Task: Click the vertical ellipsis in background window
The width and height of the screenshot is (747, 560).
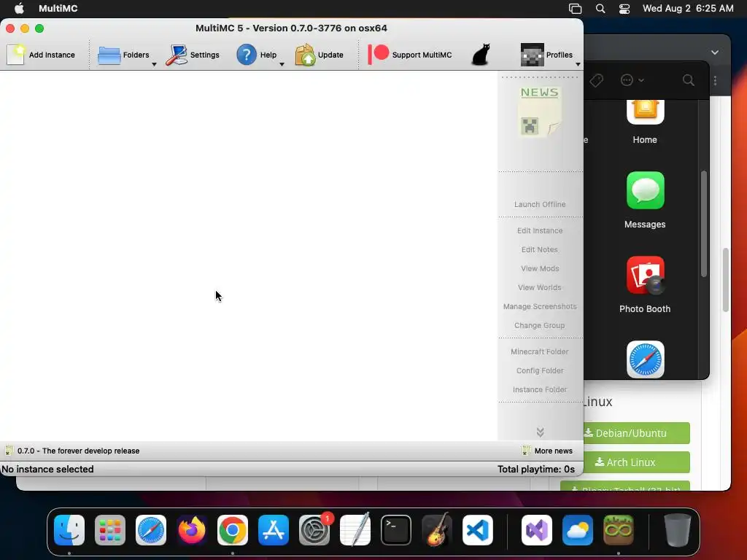Action: pyautogui.click(x=715, y=80)
